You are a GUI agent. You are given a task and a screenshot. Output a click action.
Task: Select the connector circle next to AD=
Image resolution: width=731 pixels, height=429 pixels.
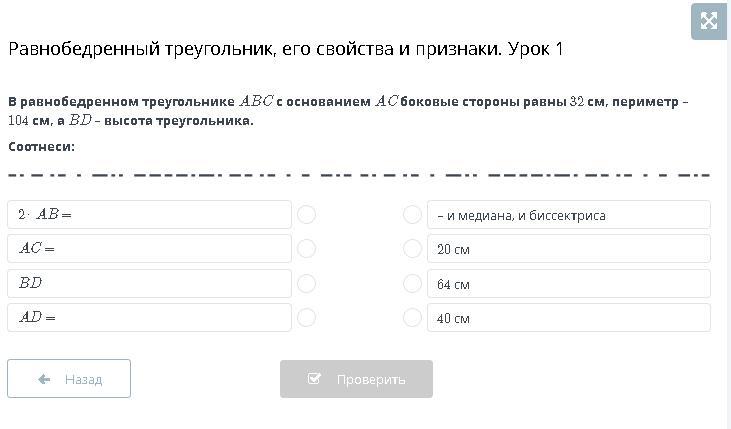(x=307, y=317)
